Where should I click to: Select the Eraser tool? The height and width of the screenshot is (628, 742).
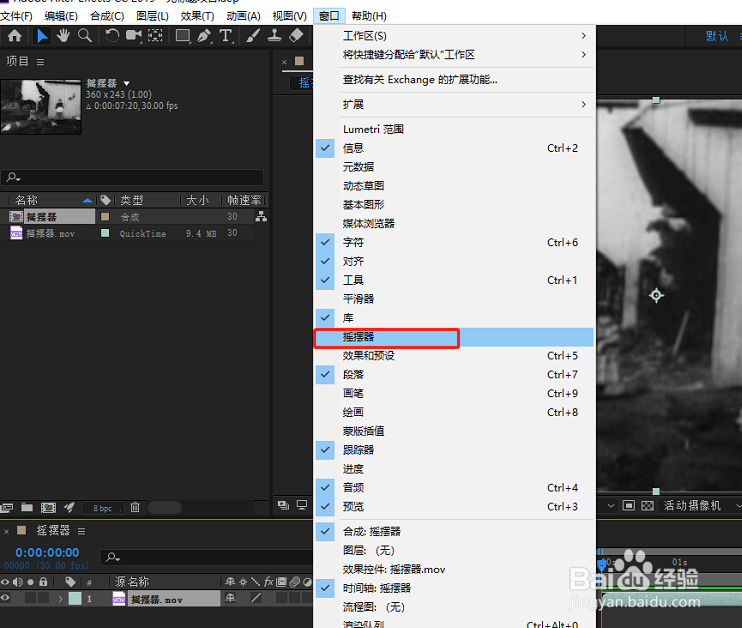(296, 35)
